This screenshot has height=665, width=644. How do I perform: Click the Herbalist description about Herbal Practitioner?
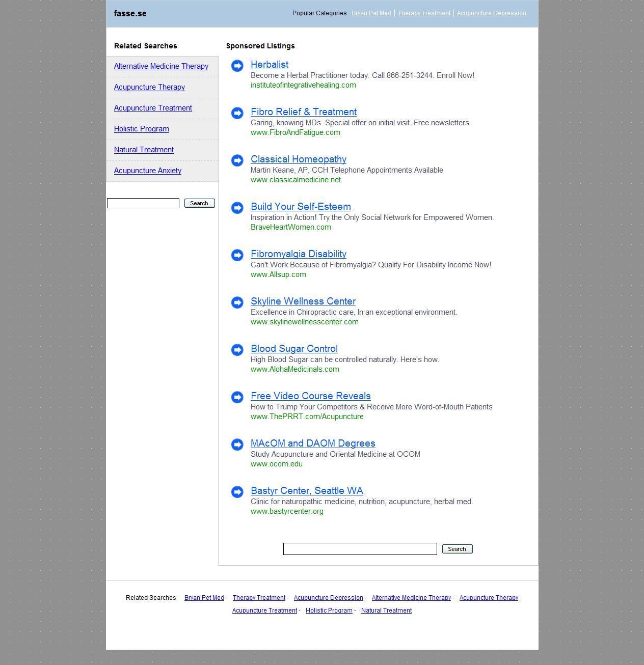pos(362,75)
